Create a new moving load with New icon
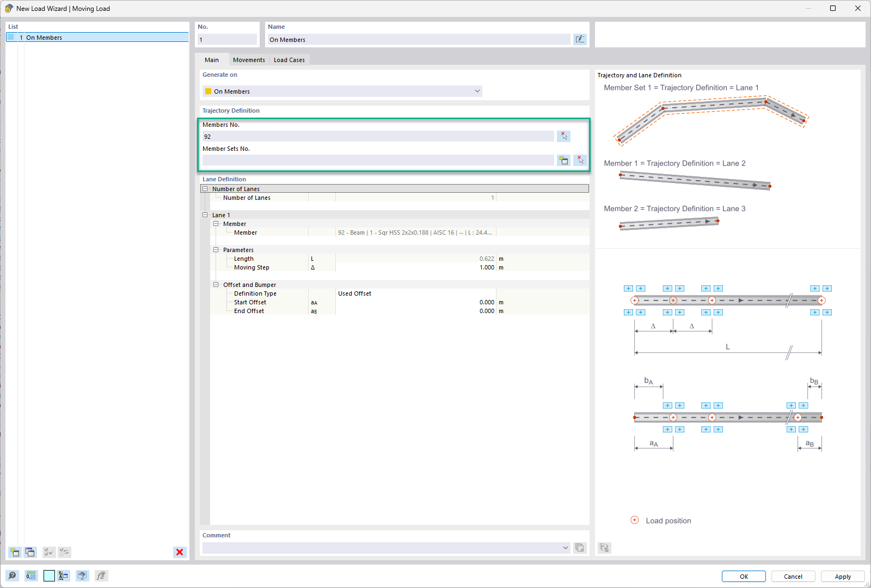The width and height of the screenshot is (871, 588). coord(14,552)
